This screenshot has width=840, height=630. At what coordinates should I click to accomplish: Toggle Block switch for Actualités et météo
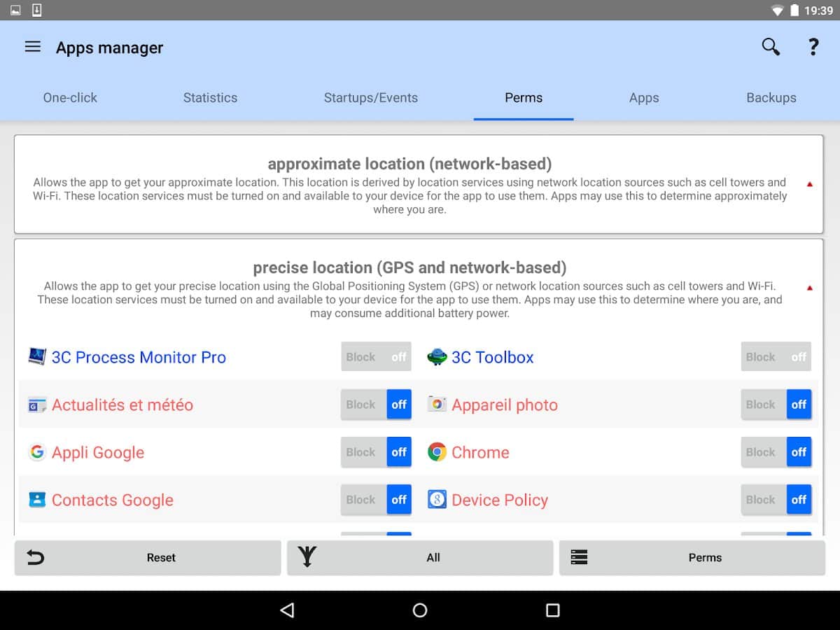[376, 405]
